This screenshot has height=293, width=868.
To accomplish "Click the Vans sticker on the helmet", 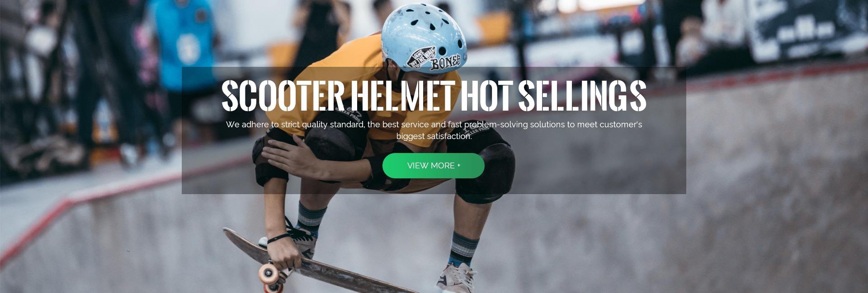I will 421,59.
